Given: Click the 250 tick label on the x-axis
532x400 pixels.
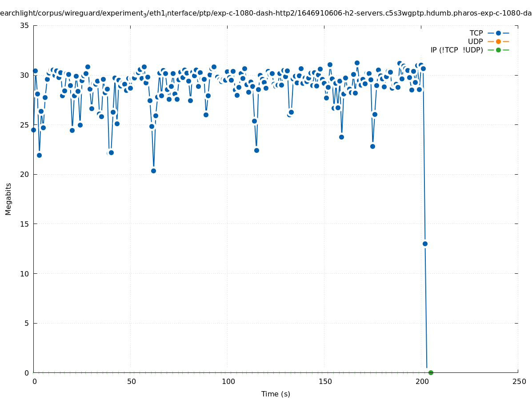Looking at the screenshot, I should [519, 381].
